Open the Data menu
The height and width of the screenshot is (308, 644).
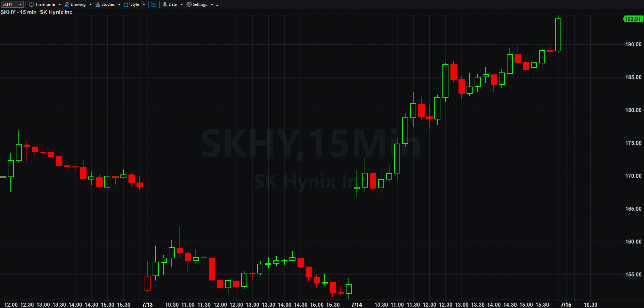(x=173, y=4)
